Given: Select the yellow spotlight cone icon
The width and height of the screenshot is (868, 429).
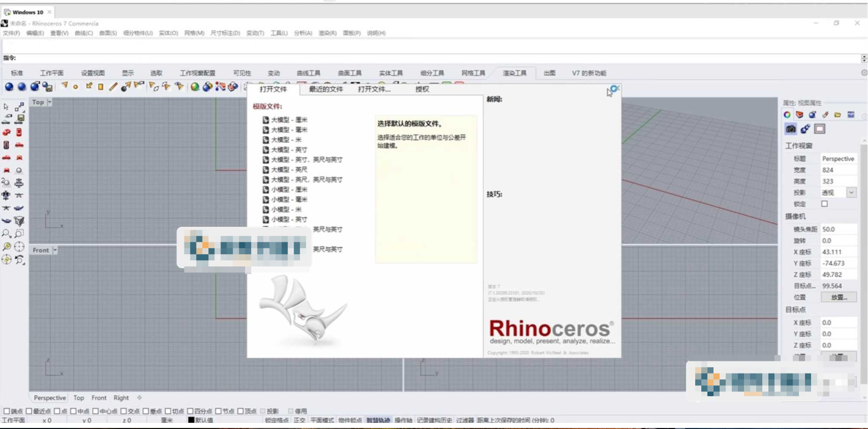Looking at the screenshot, I should 65,86.
